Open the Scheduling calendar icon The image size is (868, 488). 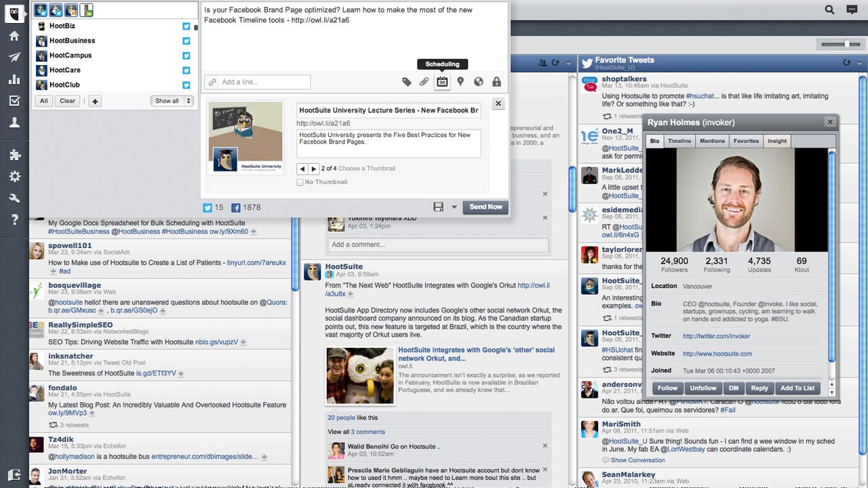[x=442, y=82]
